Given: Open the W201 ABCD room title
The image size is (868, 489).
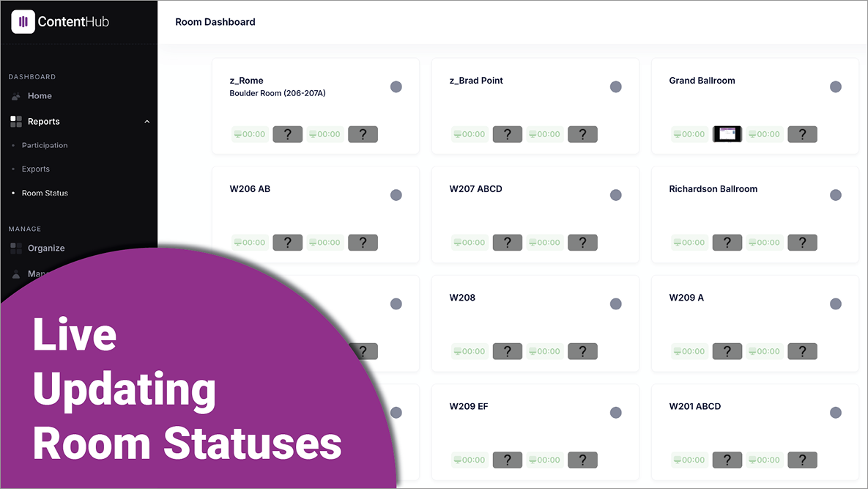Looking at the screenshot, I should click(695, 406).
